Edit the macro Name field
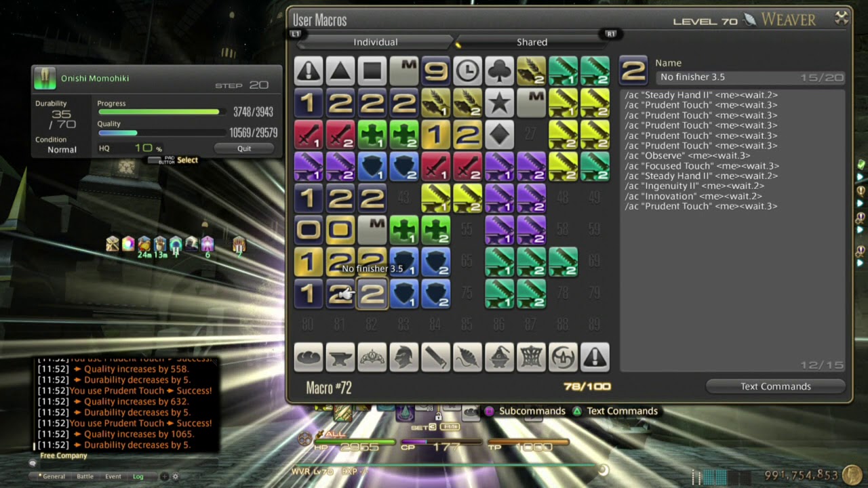 751,77
